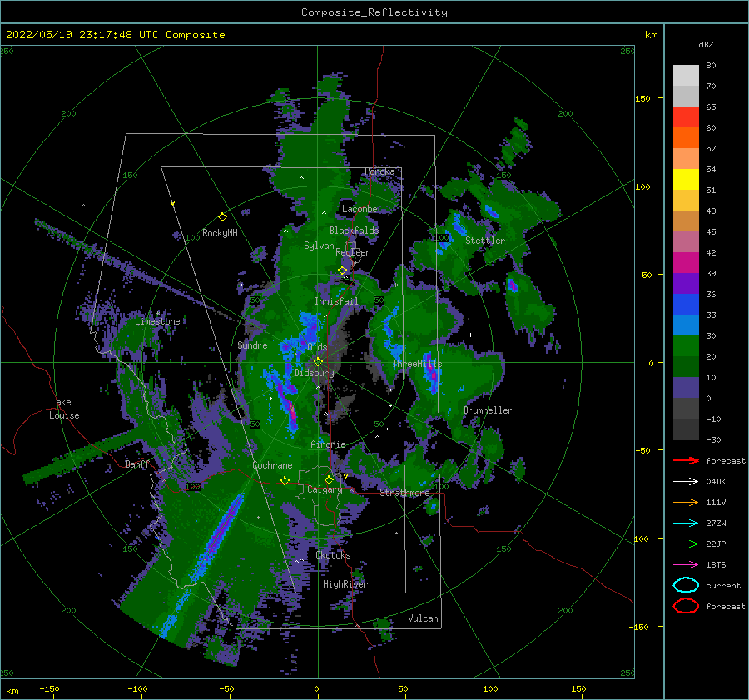Image resolution: width=749 pixels, height=700 pixels.
Task: Click the red forecast ellipse legend icon
Action: [686, 606]
